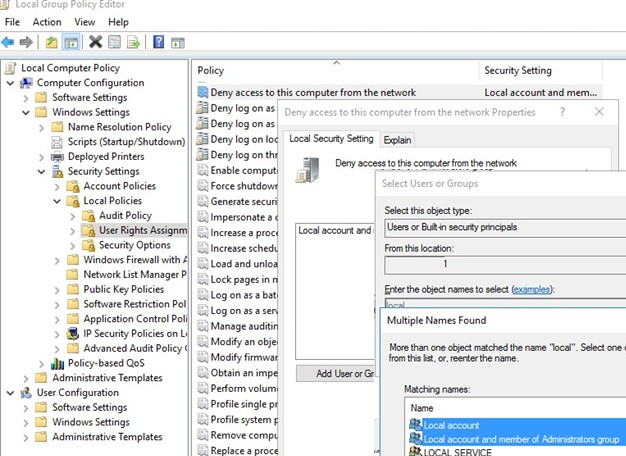Click the Policy column header
The image size is (626, 456).
211,71
